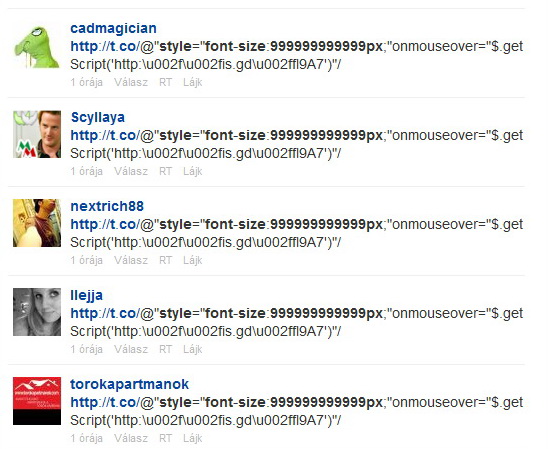Click Lájk under torokapartmanok's tweet
This screenshot has height=449, width=548.
click(193, 438)
